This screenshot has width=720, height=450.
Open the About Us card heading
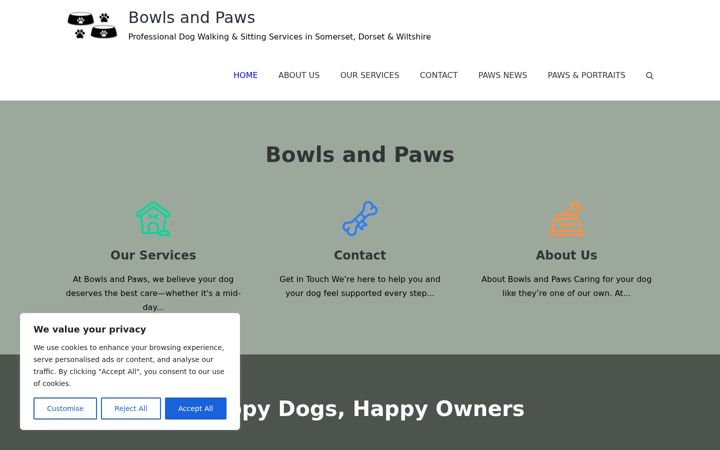click(566, 255)
